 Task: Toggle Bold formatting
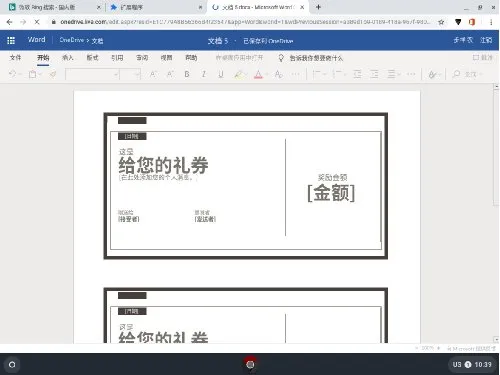(187, 74)
